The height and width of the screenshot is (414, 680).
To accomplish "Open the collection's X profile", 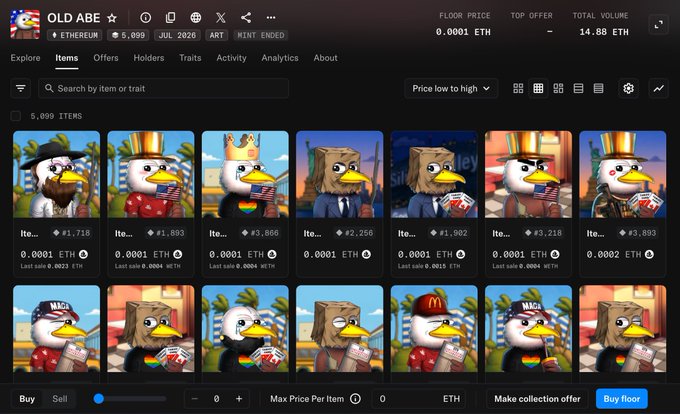I will [221, 17].
